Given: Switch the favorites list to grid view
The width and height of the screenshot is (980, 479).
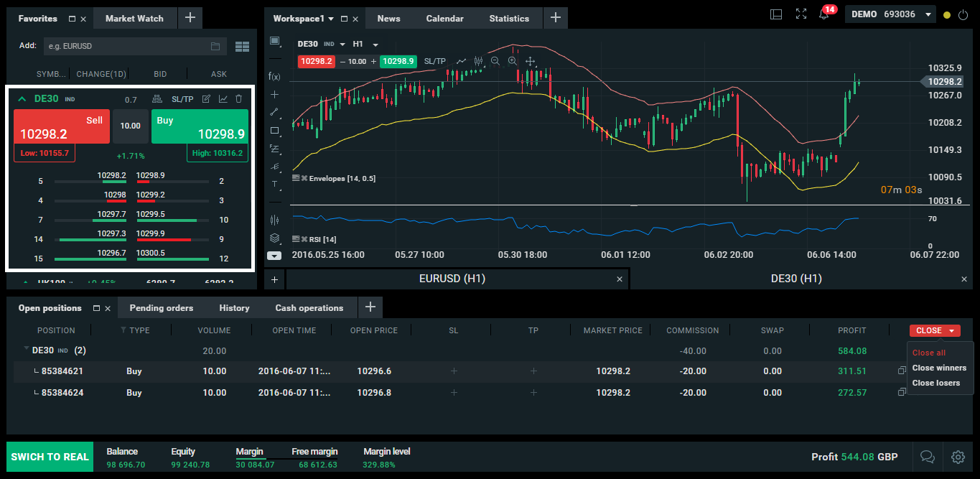Looking at the screenshot, I should (242, 47).
